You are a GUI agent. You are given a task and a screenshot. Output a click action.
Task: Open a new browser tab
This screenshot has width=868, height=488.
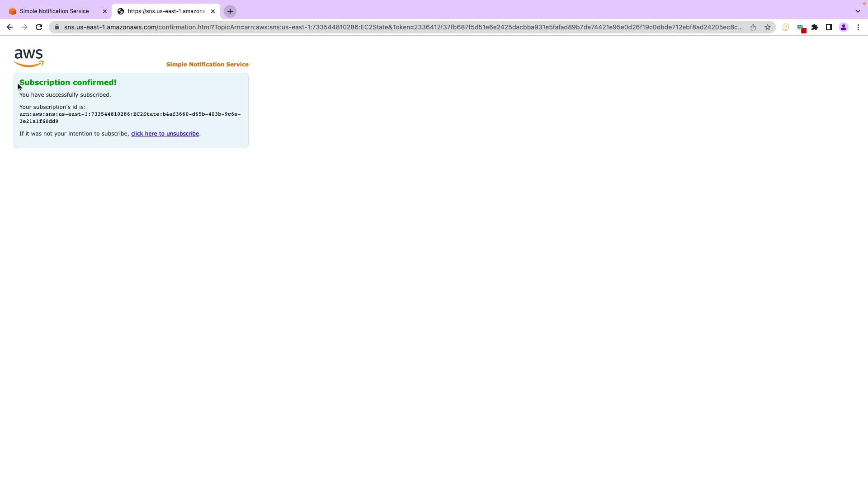[x=230, y=11]
